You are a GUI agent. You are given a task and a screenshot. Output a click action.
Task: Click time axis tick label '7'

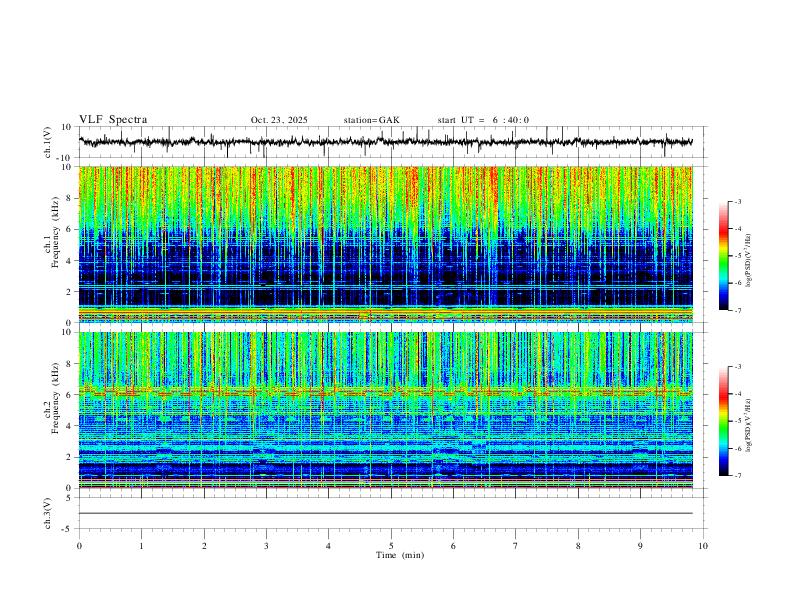click(516, 546)
